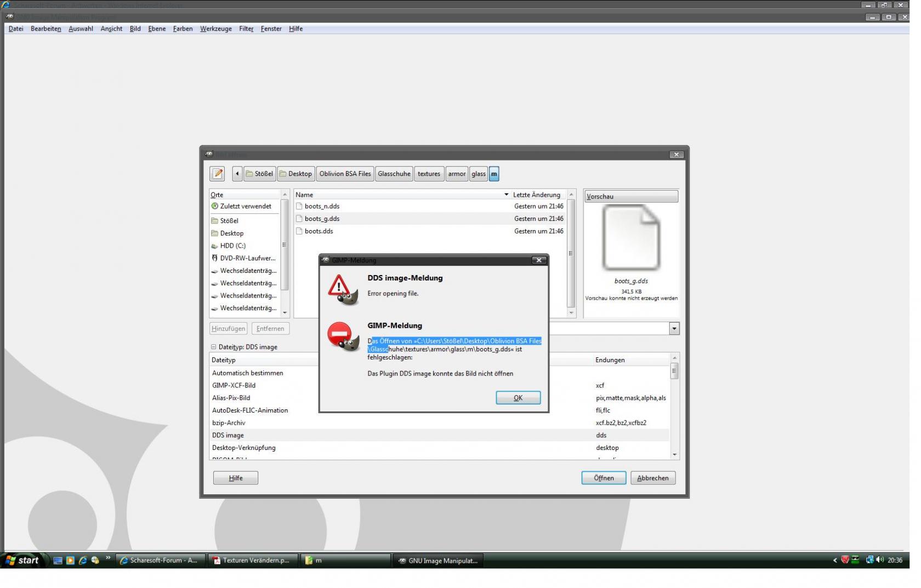The image size is (921, 588).
Task: Click the back arrow in path bar
Action: (x=237, y=174)
